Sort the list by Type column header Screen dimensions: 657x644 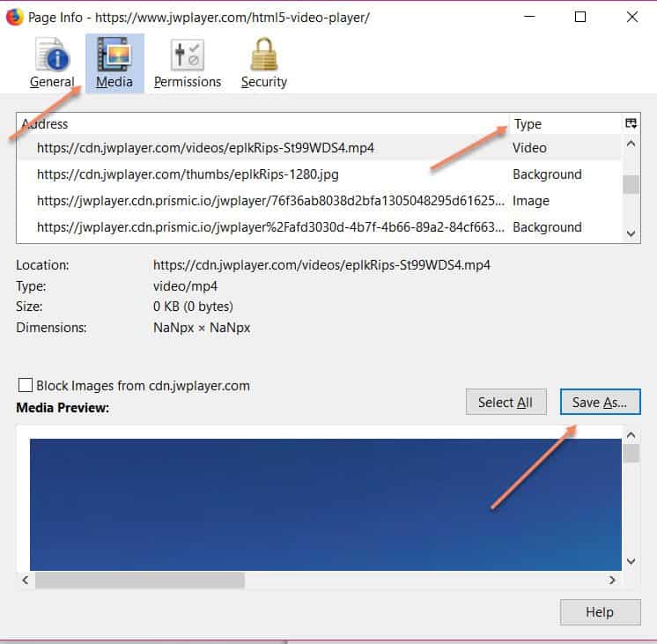pos(564,124)
